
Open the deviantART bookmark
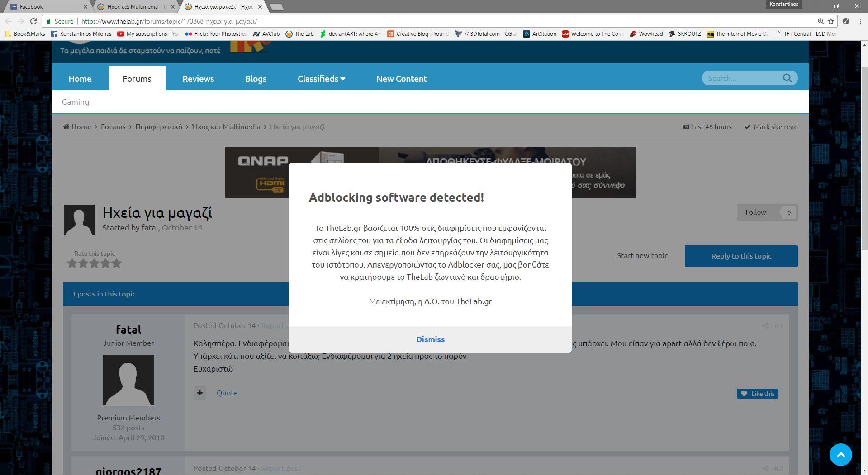coord(350,34)
